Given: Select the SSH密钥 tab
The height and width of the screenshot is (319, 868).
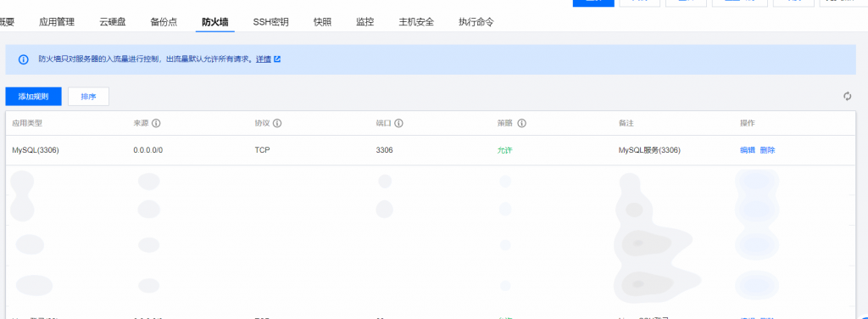Looking at the screenshot, I should pyautogui.click(x=270, y=22).
